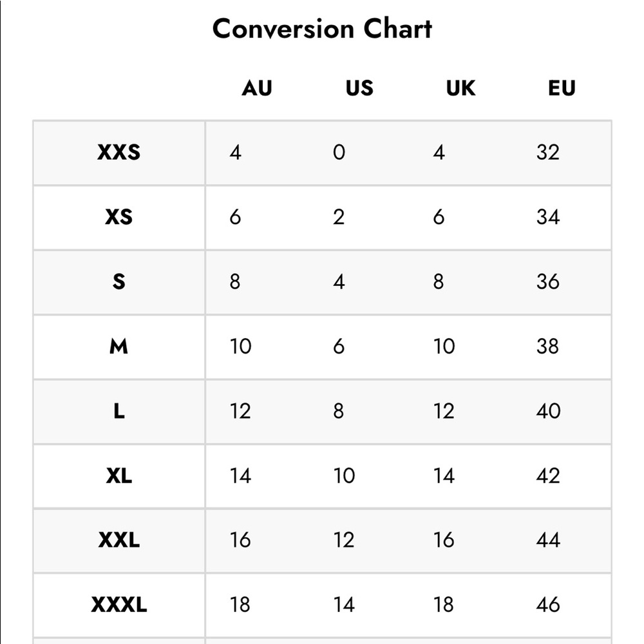Select the EU column header
Screen dimensions: 644x644
click(562, 88)
